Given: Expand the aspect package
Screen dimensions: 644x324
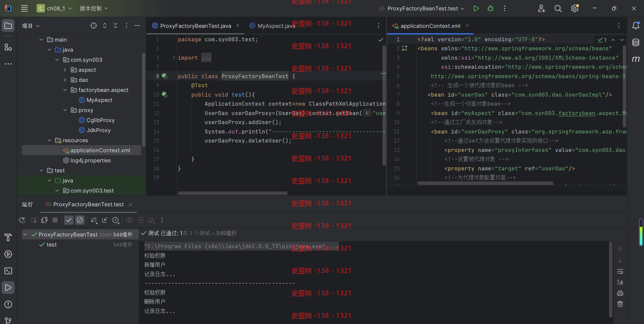Looking at the screenshot, I should (65, 70).
